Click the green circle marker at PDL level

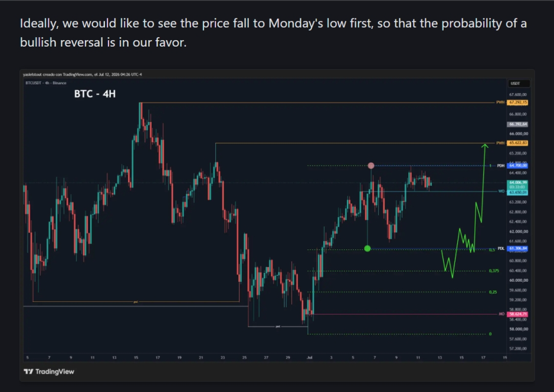[368, 249]
